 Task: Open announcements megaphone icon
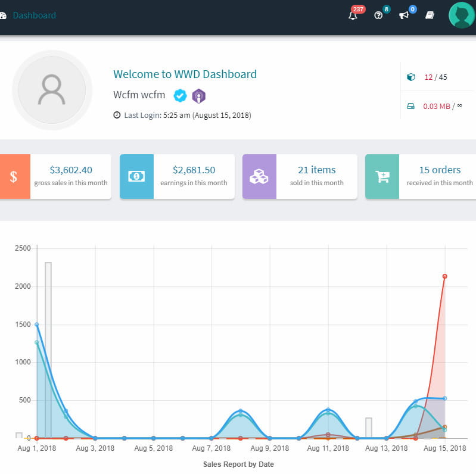[x=403, y=15]
